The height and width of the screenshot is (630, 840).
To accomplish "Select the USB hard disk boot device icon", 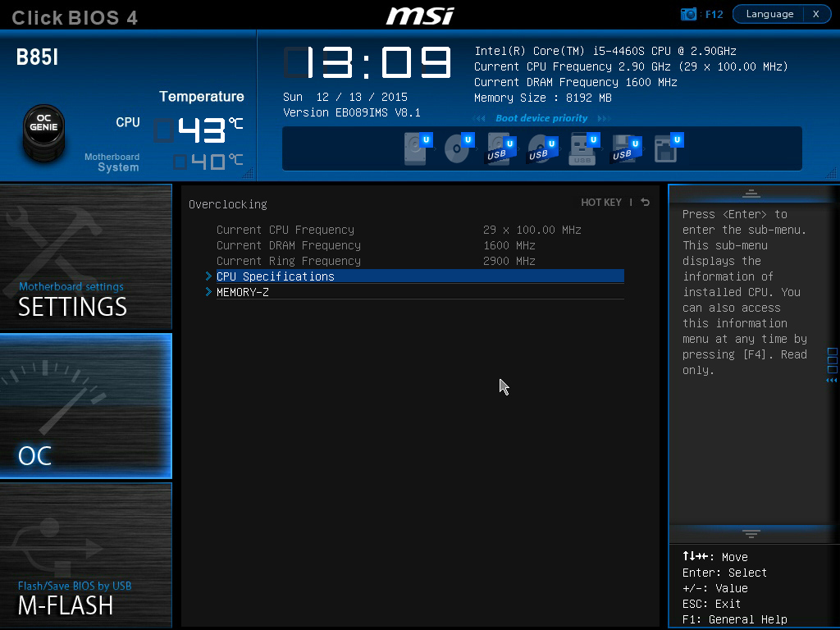I will [501, 148].
